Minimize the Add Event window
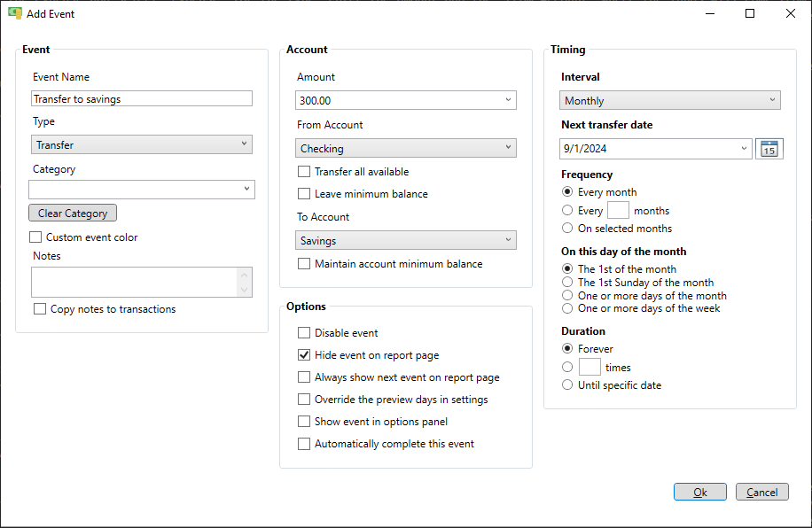The width and height of the screenshot is (812, 528). (710, 13)
